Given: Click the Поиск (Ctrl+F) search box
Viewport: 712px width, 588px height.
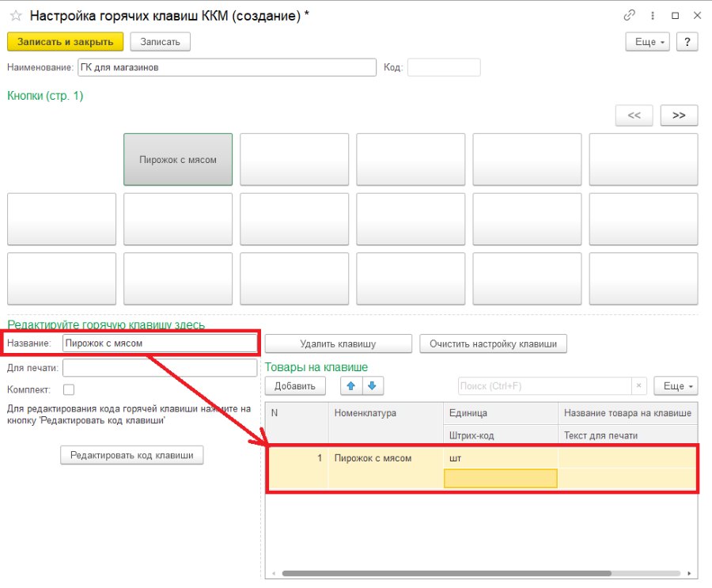Looking at the screenshot, I should [x=545, y=385].
